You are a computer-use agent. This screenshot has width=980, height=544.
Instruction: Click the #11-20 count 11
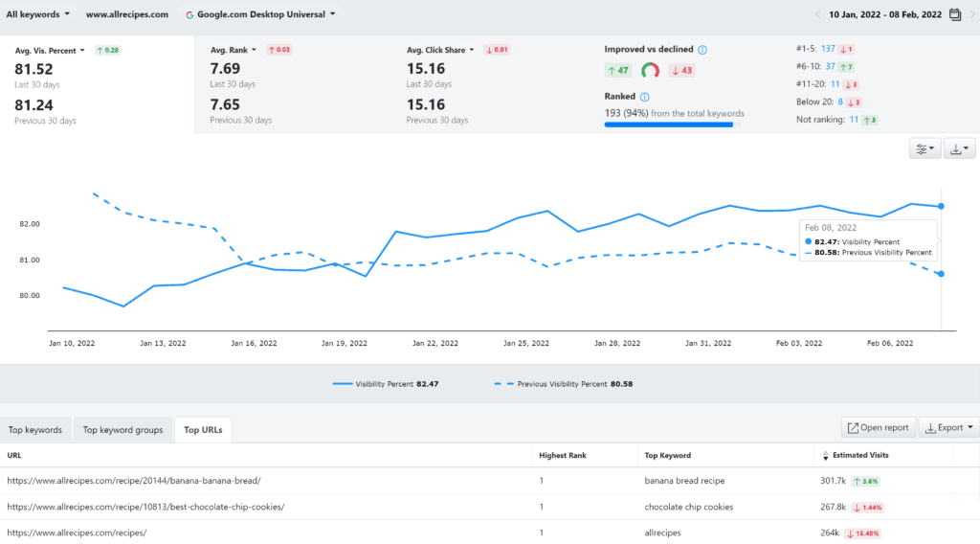pyautogui.click(x=835, y=83)
